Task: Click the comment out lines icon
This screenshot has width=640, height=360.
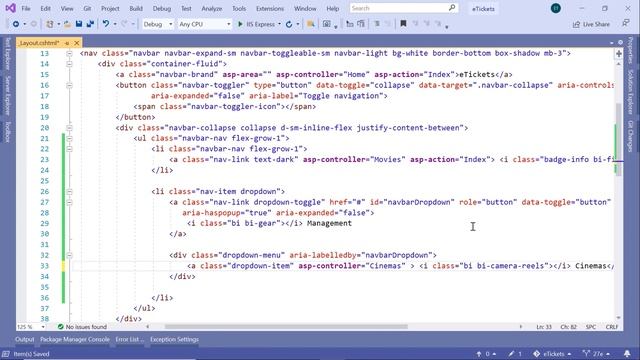Action: 377,24
